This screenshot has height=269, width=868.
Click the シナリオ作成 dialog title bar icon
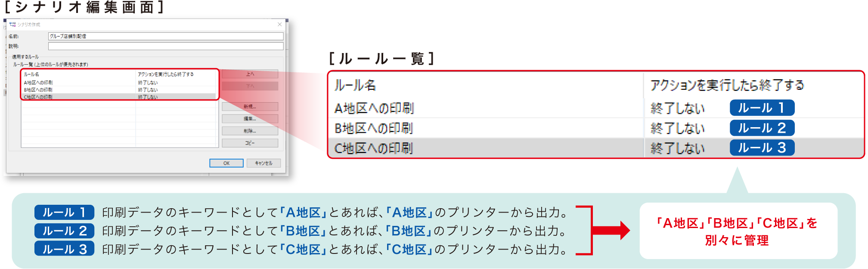point(13,25)
